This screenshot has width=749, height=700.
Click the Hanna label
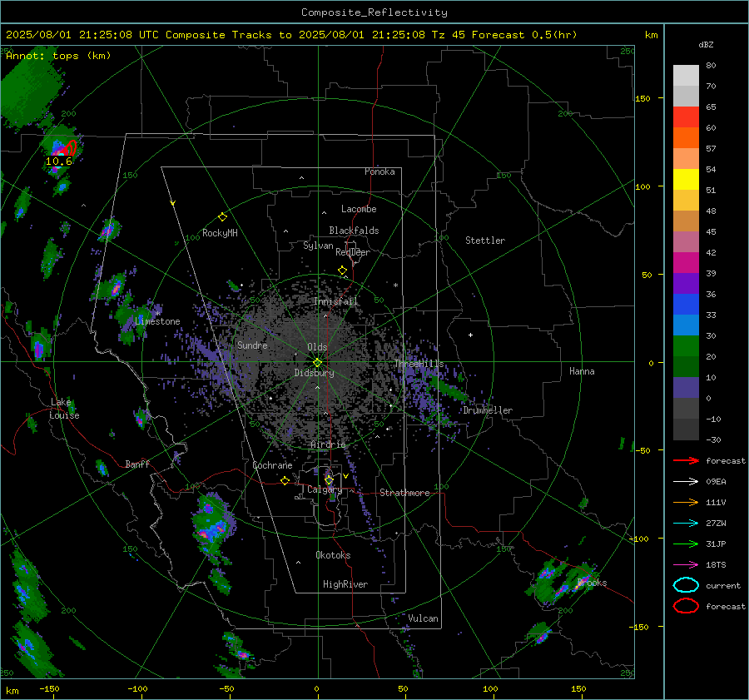(582, 371)
